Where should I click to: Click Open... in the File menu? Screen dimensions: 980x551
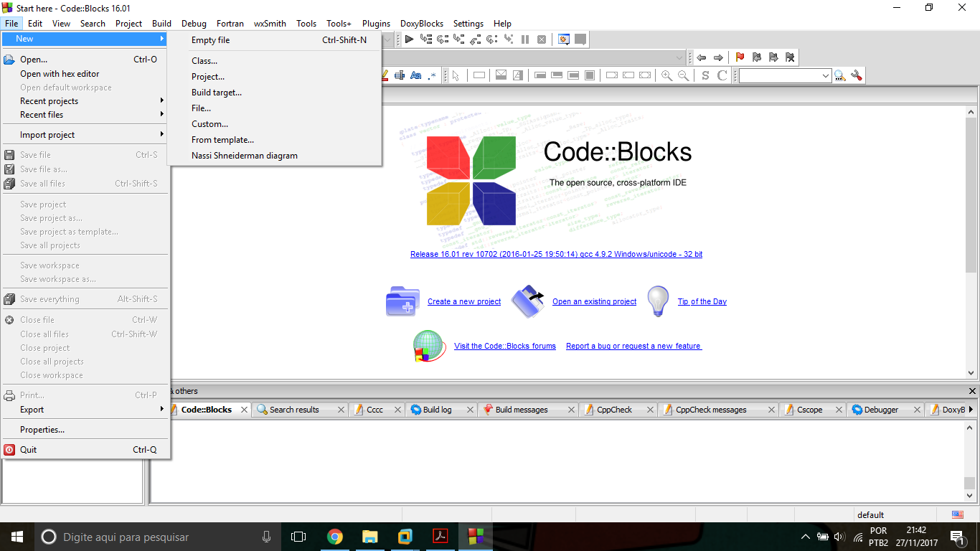85,60
